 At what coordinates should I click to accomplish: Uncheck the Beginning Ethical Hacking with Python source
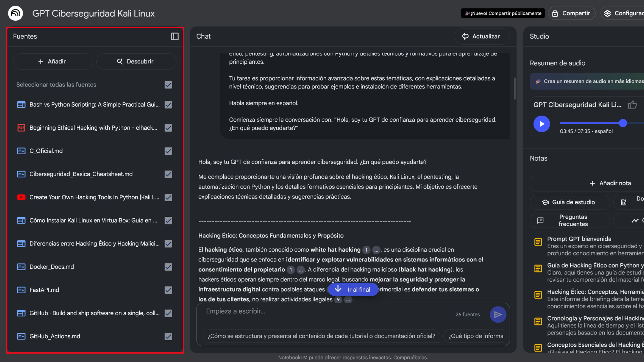pyautogui.click(x=168, y=128)
